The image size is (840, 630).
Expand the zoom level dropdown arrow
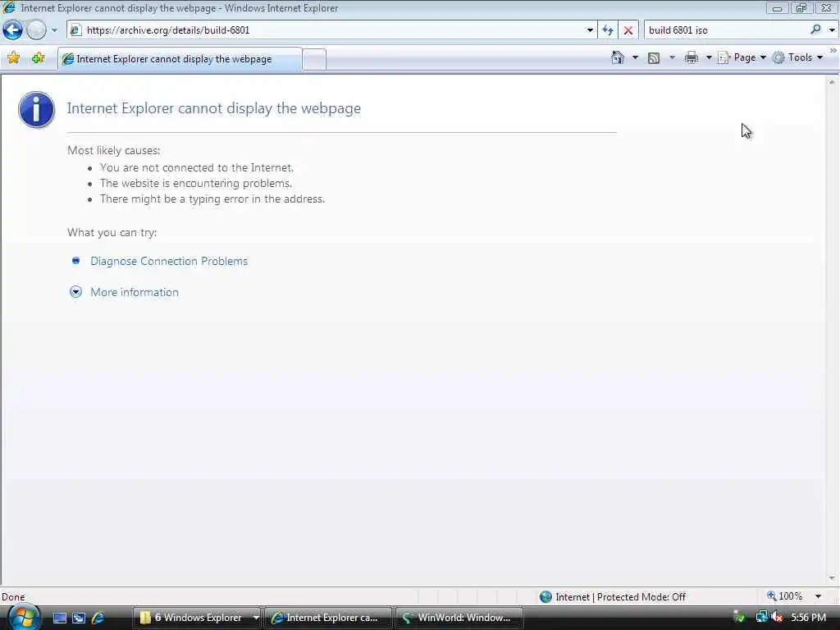click(x=818, y=596)
